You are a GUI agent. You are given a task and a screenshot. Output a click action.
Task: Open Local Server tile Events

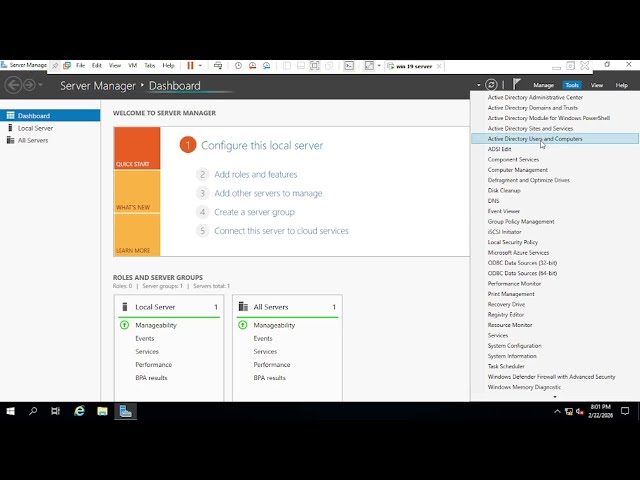(x=144, y=338)
